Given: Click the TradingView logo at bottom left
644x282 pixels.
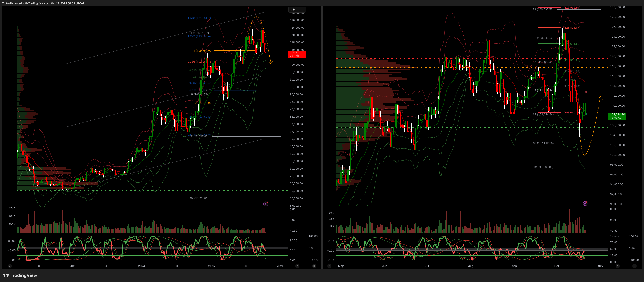Looking at the screenshot, I should point(20,275).
